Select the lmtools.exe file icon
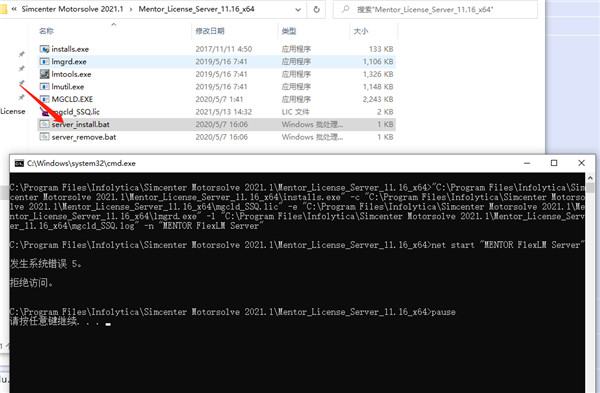The width and height of the screenshot is (600, 393). click(44, 74)
